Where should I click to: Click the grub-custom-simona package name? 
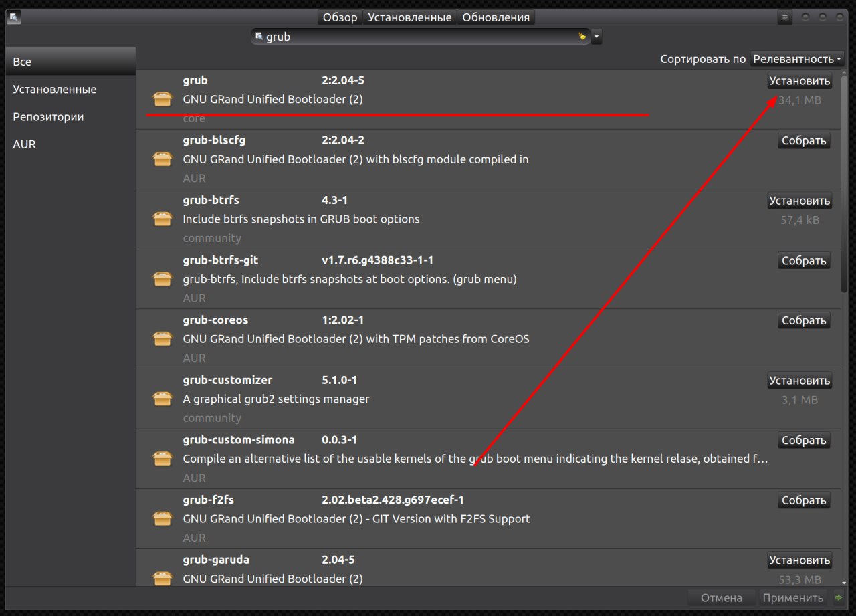tap(239, 440)
